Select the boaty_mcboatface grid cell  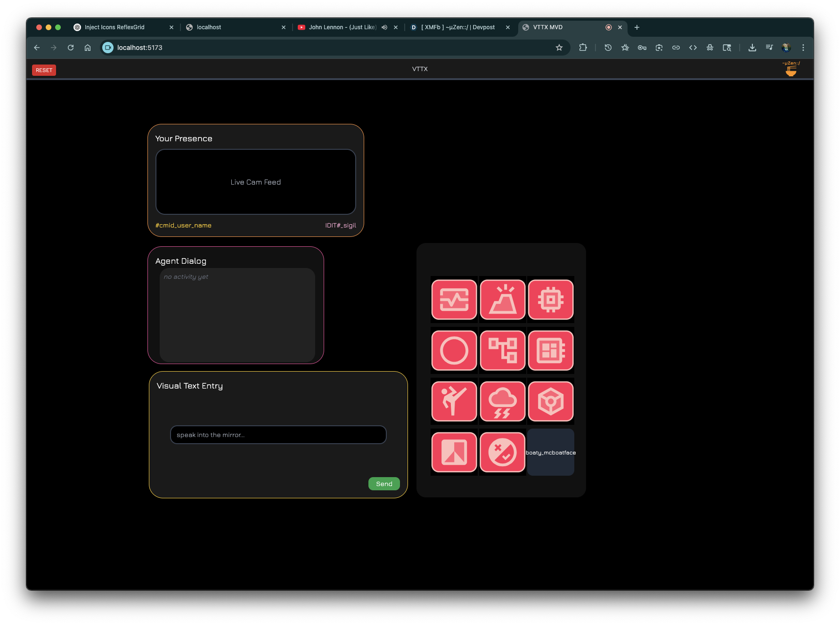click(551, 452)
